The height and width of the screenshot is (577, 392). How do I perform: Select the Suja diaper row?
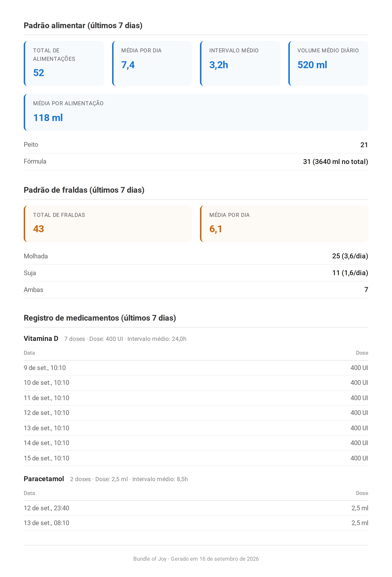[196, 273]
